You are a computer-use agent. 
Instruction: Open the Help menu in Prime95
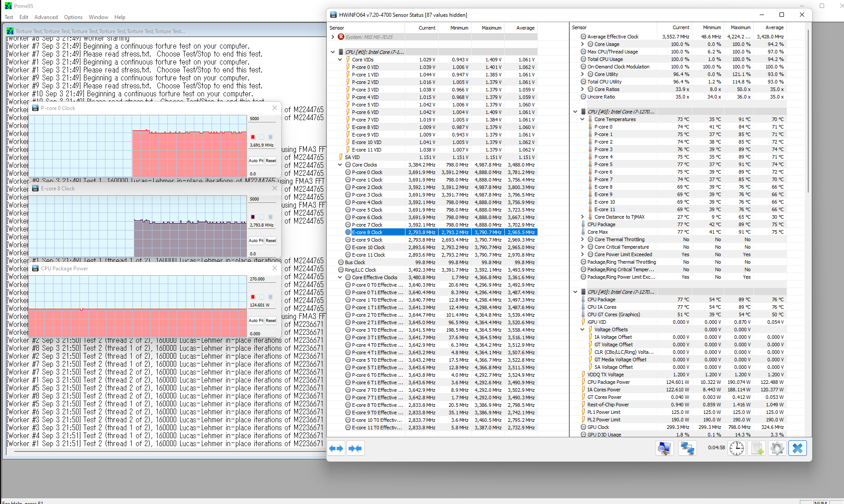point(120,17)
